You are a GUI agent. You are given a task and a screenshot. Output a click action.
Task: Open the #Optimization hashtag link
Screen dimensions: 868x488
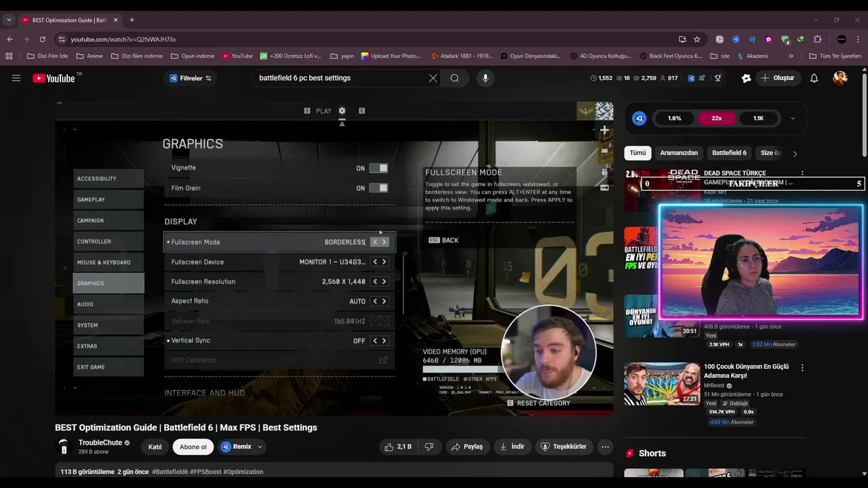coord(243,472)
